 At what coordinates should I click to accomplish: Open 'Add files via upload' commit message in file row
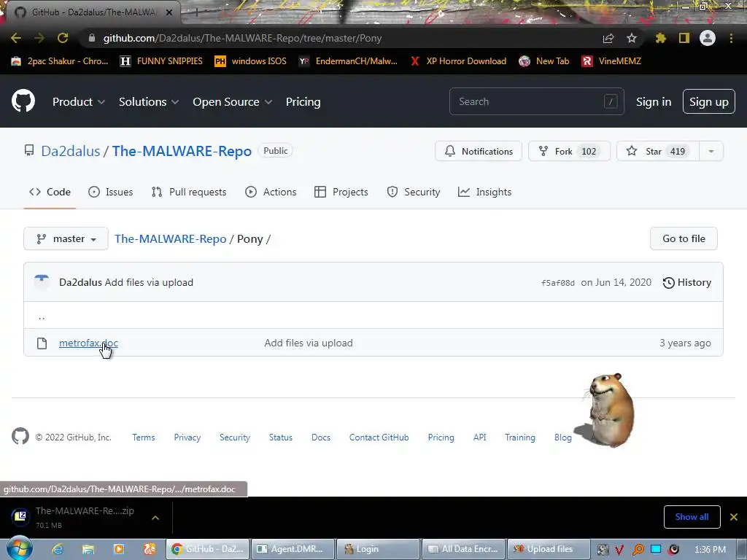(x=309, y=343)
